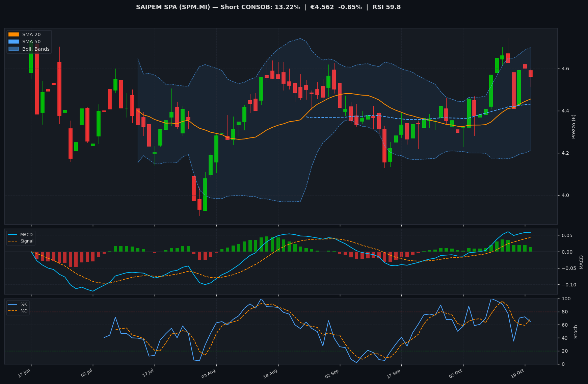Select the "SMA 50" legend label
This screenshot has height=384, width=588.
(x=31, y=42)
